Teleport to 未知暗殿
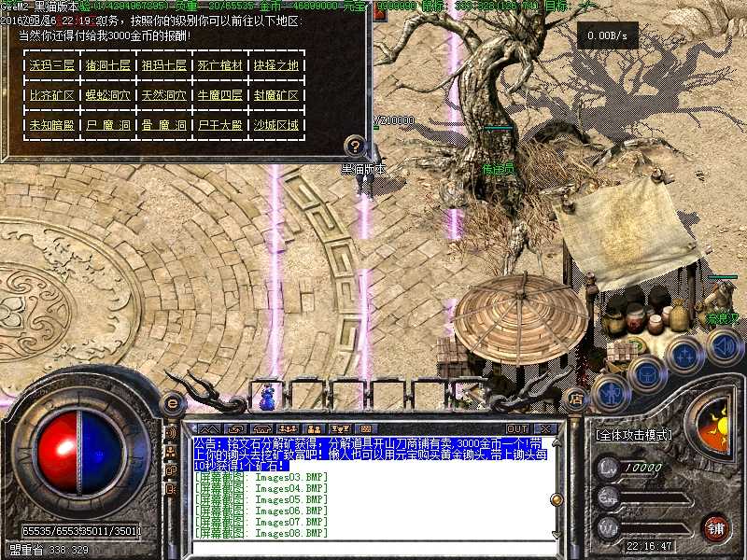This screenshot has height=560, width=747. pyautogui.click(x=52, y=125)
